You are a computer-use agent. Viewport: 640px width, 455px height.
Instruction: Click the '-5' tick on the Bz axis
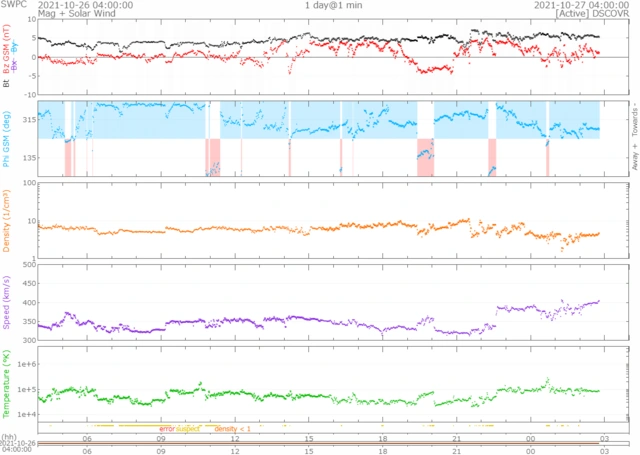click(x=32, y=76)
